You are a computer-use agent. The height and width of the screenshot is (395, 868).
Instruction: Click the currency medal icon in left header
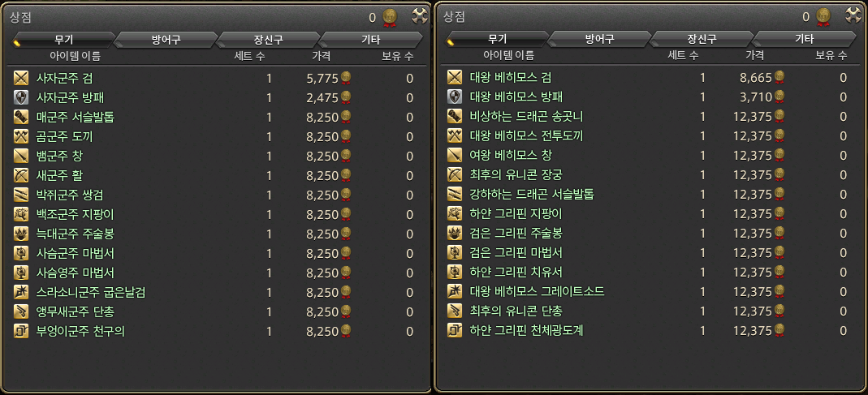click(390, 16)
